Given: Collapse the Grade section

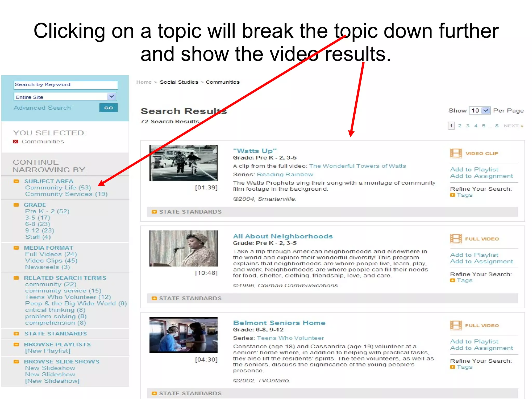Looking at the screenshot, I should click(16, 205).
